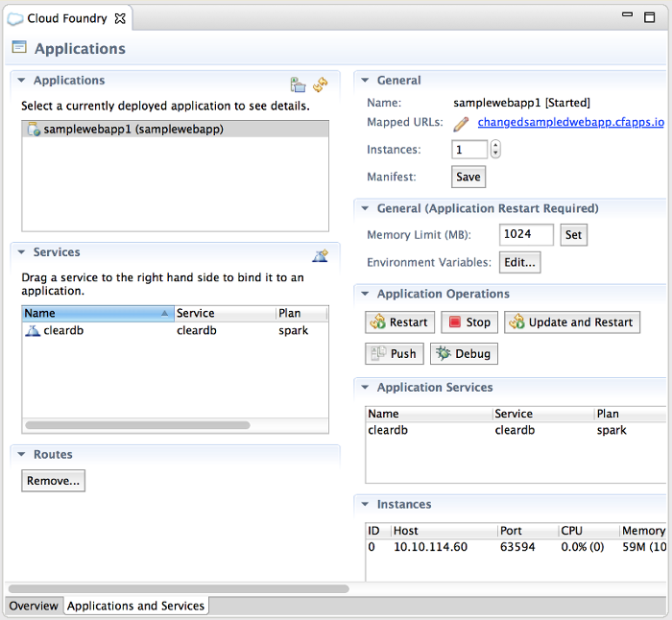
Task: Sort Services table by Plan column
Action: click(x=301, y=313)
